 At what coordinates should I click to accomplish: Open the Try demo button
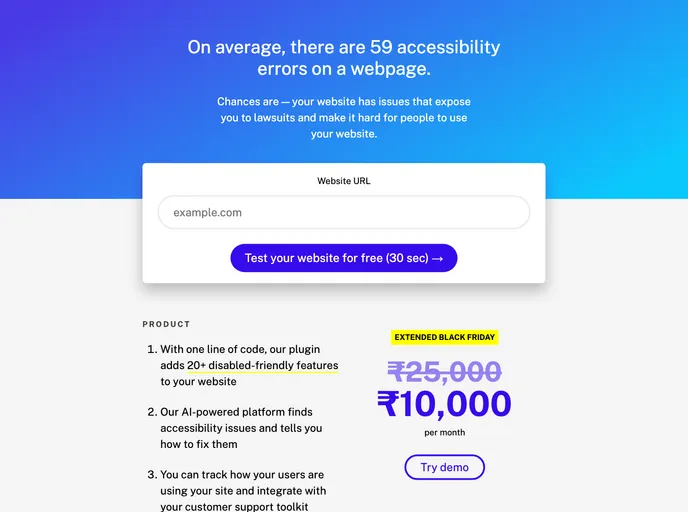point(444,467)
